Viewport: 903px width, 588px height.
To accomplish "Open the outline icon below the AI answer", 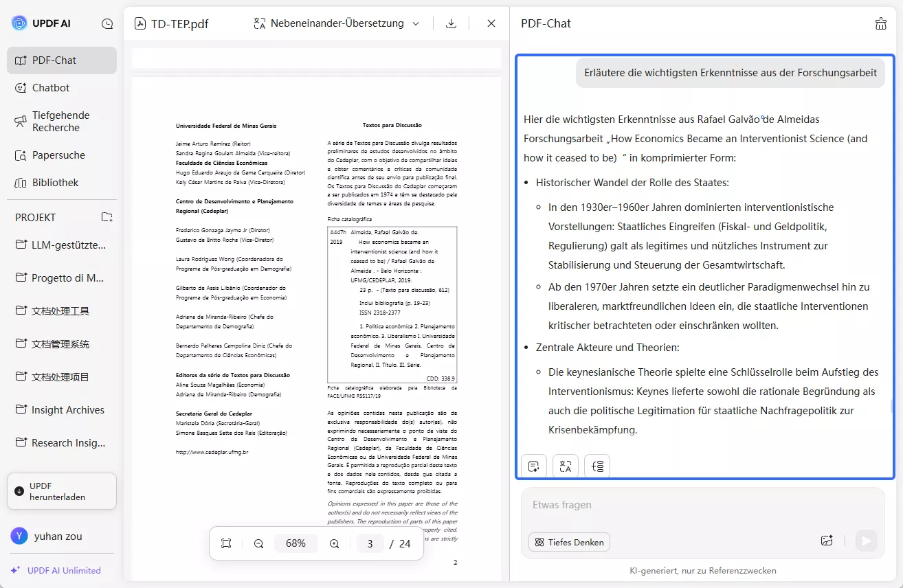I will click(x=597, y=466).
